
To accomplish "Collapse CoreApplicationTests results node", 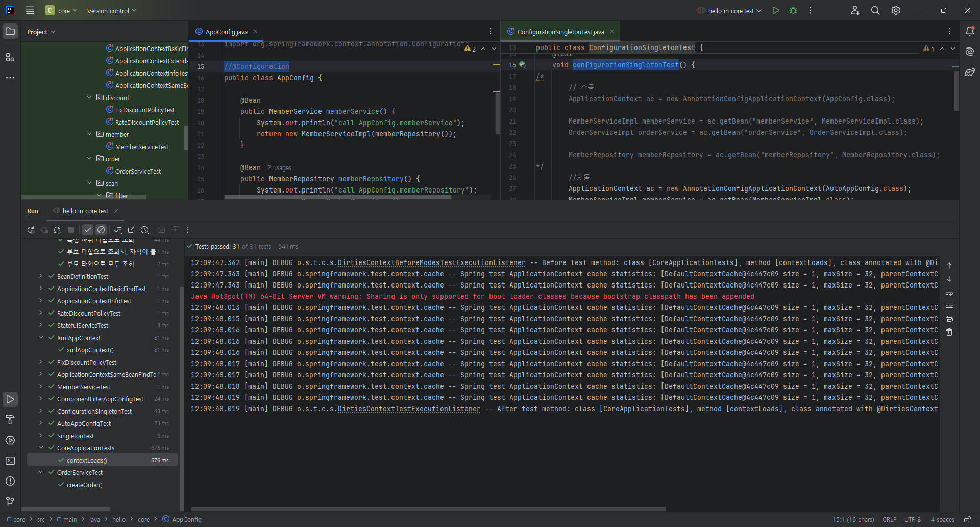I will (x=41, y=448).
